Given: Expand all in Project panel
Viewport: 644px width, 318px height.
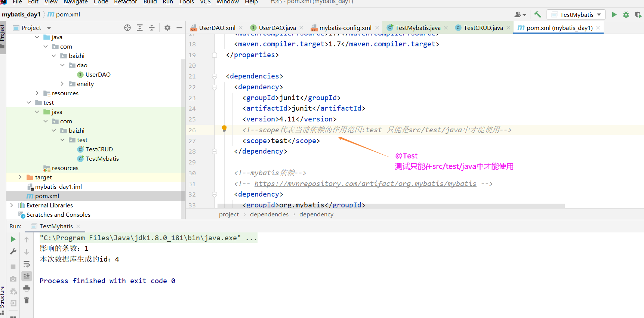Looking at the screenshot, I should (140, 28).
